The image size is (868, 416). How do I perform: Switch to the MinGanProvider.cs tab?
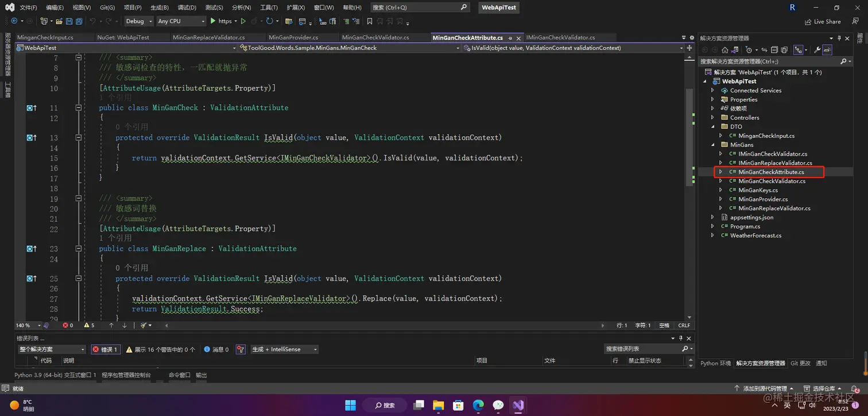pos(293,37)
